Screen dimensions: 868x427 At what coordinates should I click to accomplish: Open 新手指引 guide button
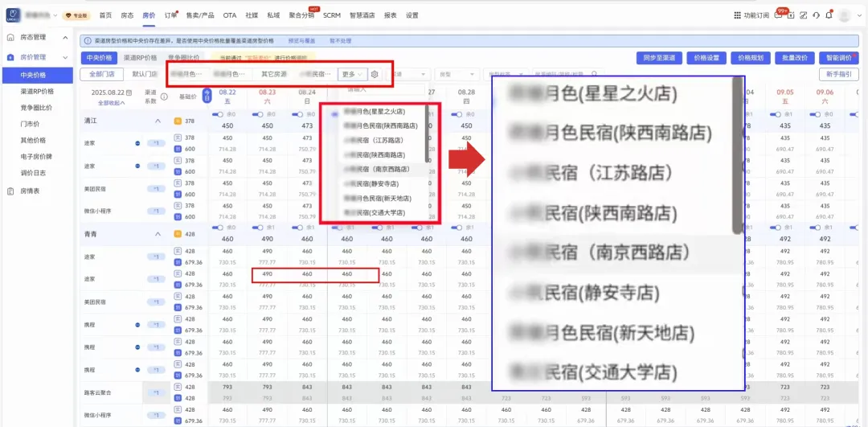click(x=838, y=74)
